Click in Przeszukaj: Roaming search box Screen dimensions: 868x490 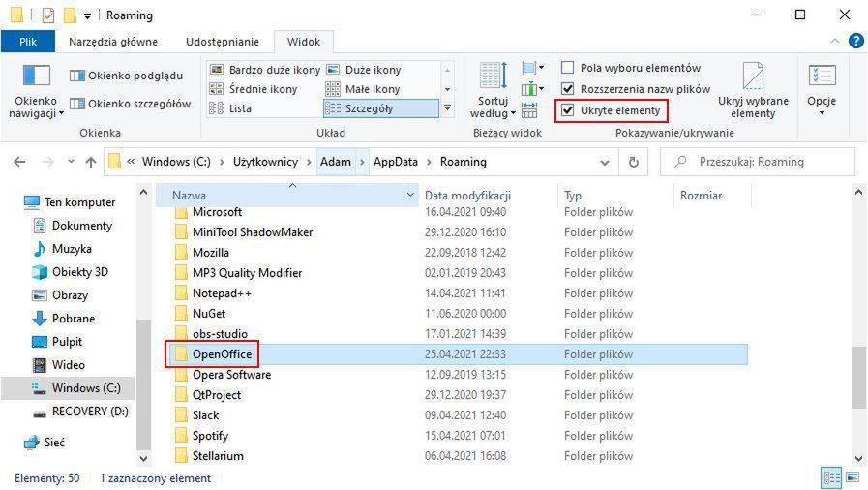point(759,162)
